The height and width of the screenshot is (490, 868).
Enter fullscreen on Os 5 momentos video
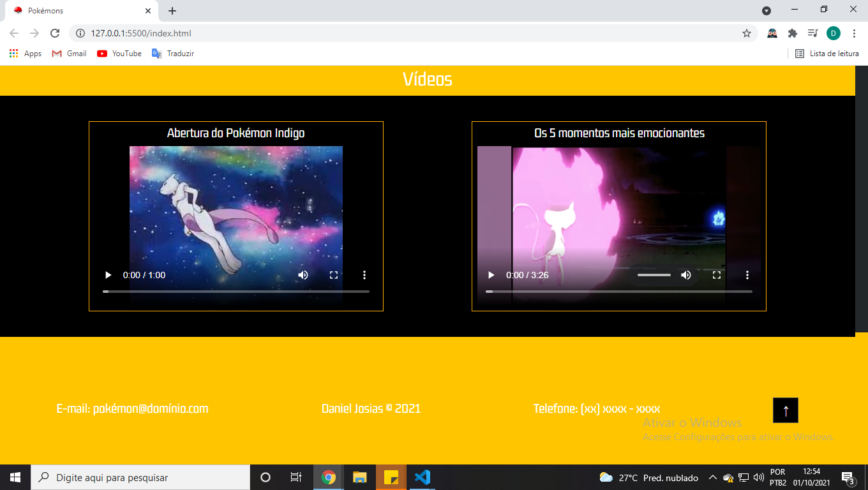pos(717,275)
